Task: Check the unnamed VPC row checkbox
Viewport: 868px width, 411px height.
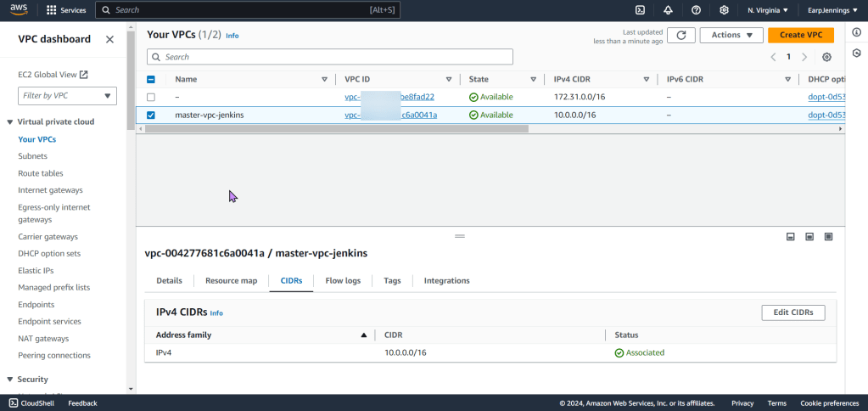Action: click(151, 97)
